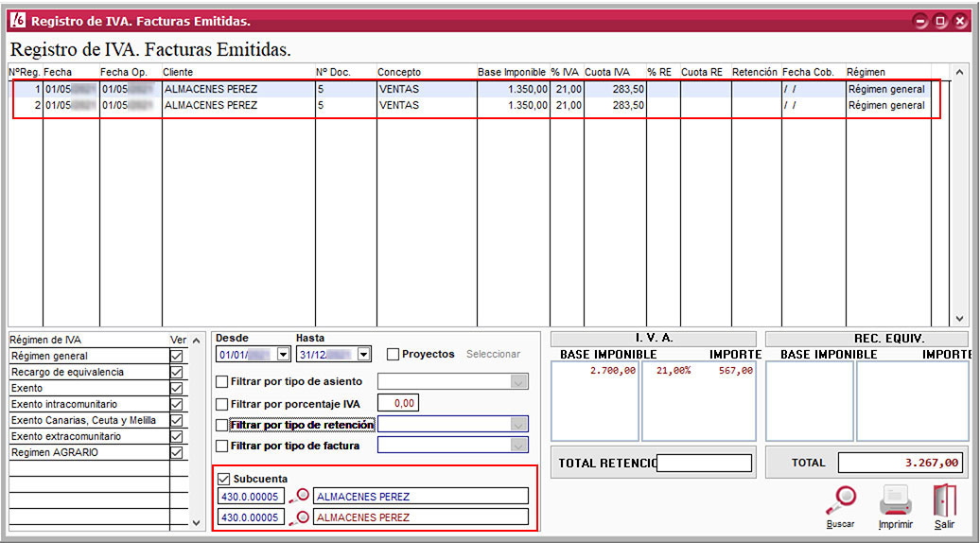Image resolution: width=980 pixels, height=543 pixels.
Task: Close the Registro de IVA window
Action: pyautogui.click(x=961, y=21)
